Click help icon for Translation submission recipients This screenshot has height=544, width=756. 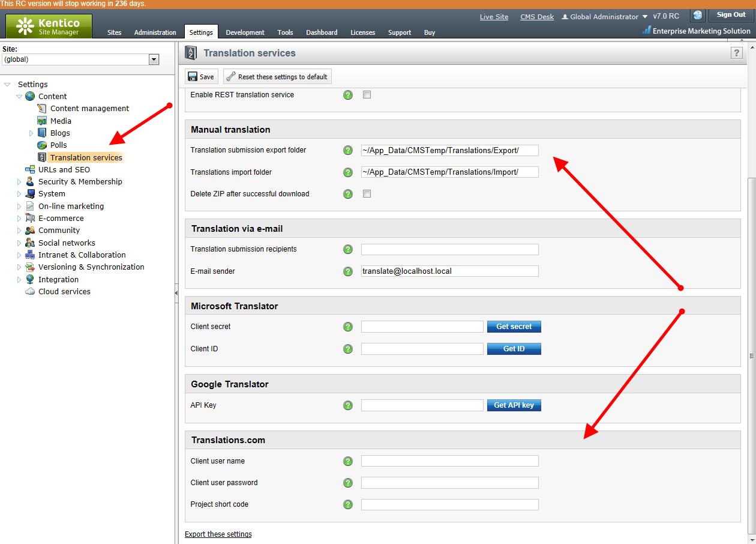click(348, 249)
